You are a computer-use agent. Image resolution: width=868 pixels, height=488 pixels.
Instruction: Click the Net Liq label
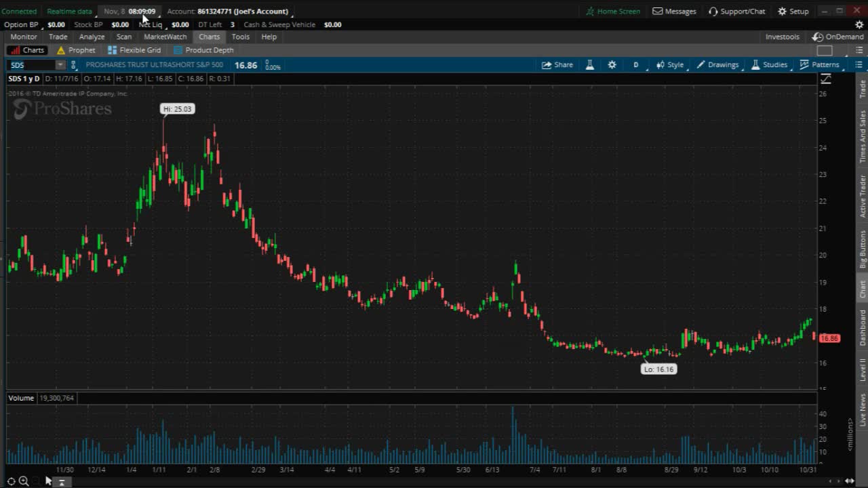coord(151,24)
